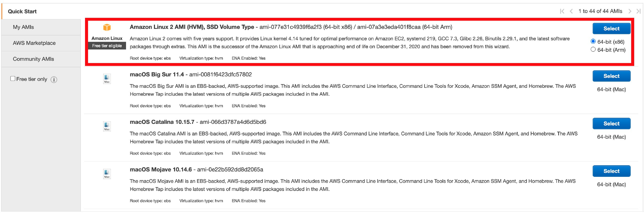Switch to Community AMIs tab

41,59
